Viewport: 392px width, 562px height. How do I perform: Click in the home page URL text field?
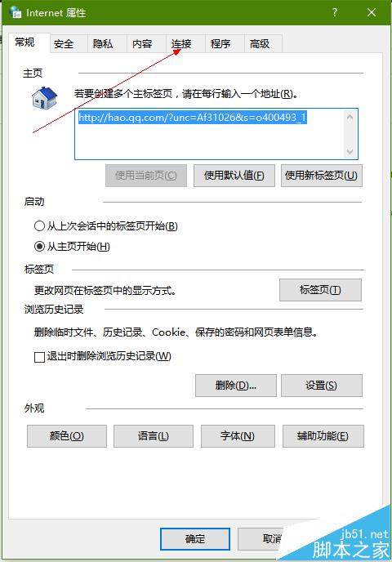click(x=210, y=134)
